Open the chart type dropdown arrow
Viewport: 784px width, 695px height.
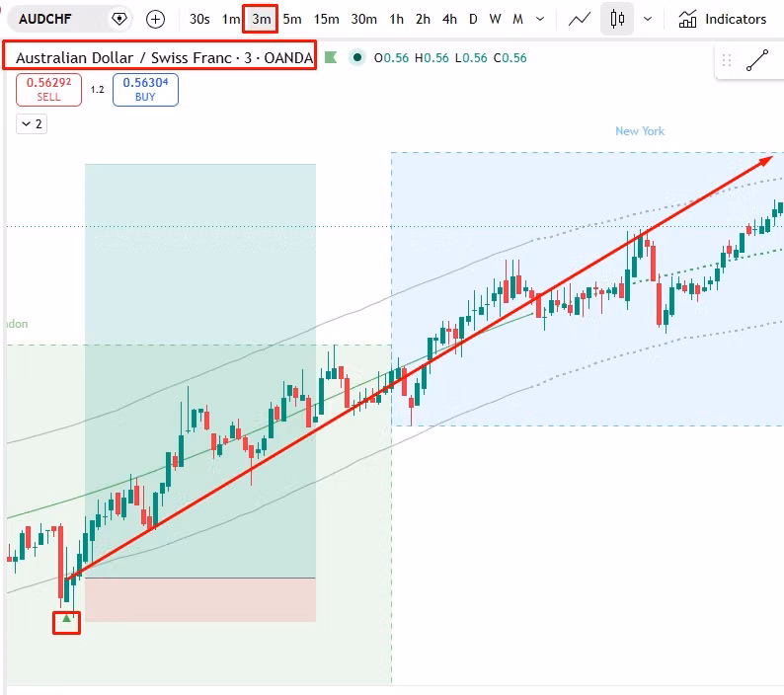[x=648, y=19]
